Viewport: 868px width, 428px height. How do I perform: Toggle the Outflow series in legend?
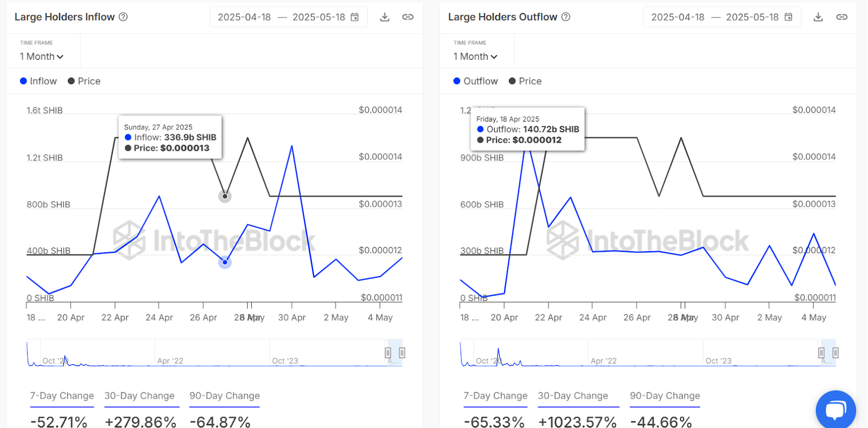tap(475, 81)
